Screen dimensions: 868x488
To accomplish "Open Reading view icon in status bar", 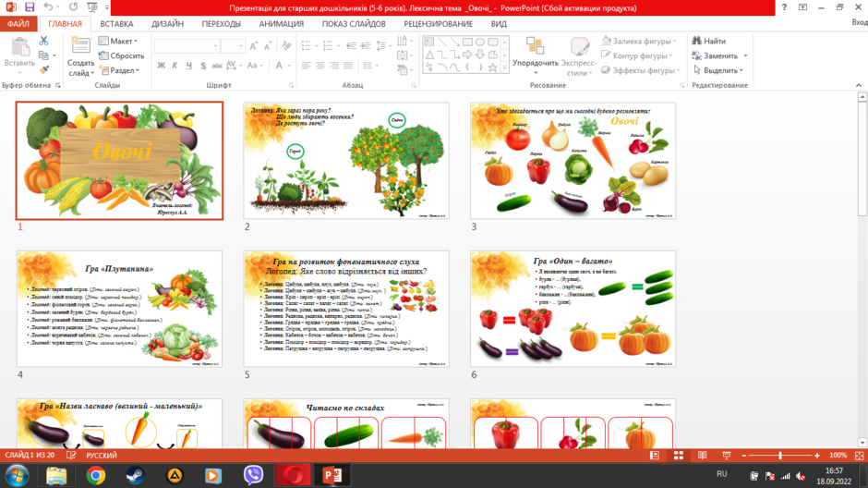I will pyautogui.click(x=702, y=456).
